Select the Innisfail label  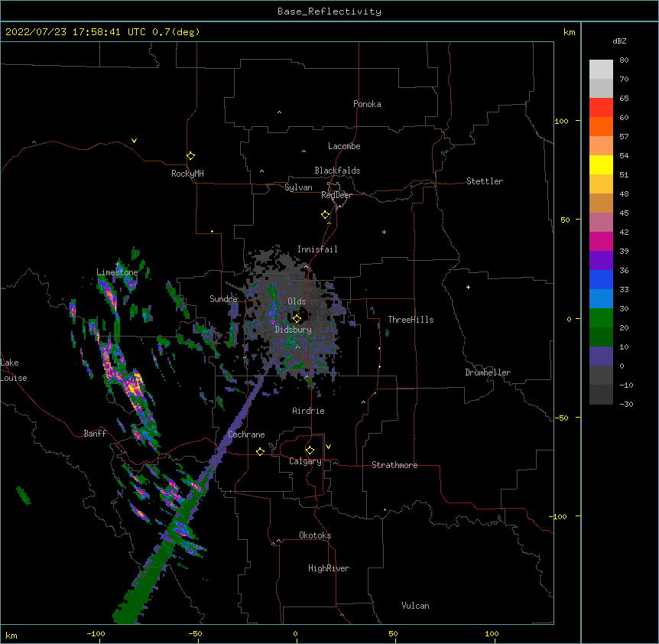click(x=317, y=249)
